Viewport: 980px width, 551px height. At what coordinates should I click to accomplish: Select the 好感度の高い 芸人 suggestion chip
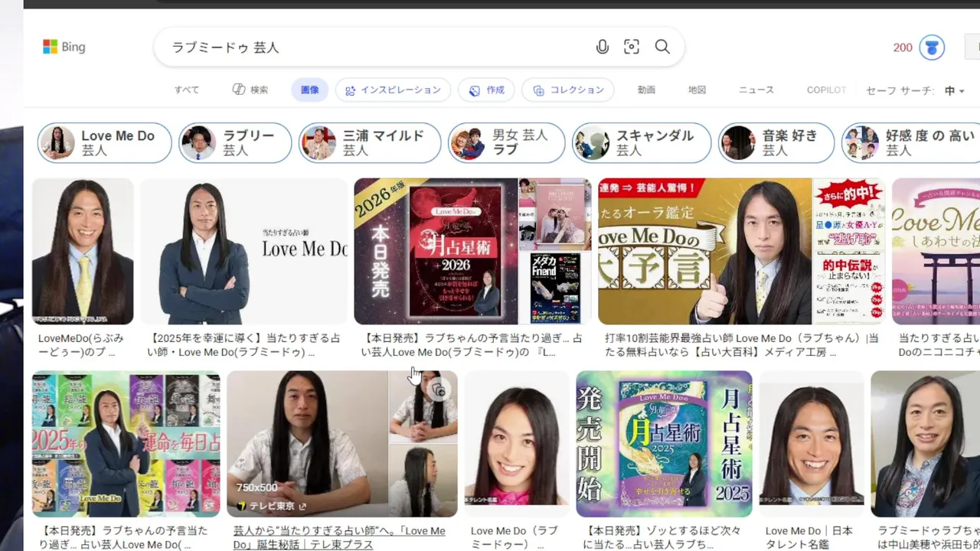point(911,143)
